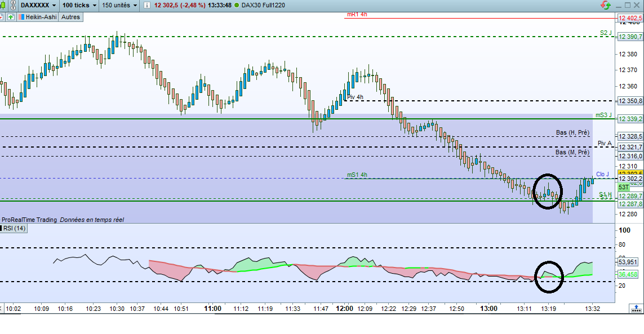
Task: Click the 'Piv A' line label
Action: tap(605, 143)
